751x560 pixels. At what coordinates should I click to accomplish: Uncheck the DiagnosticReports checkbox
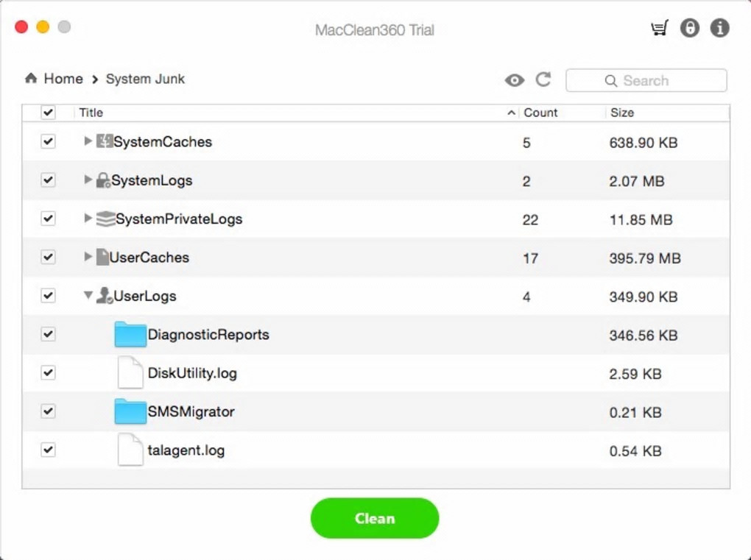pyautogui.click(x=48, y=334)
